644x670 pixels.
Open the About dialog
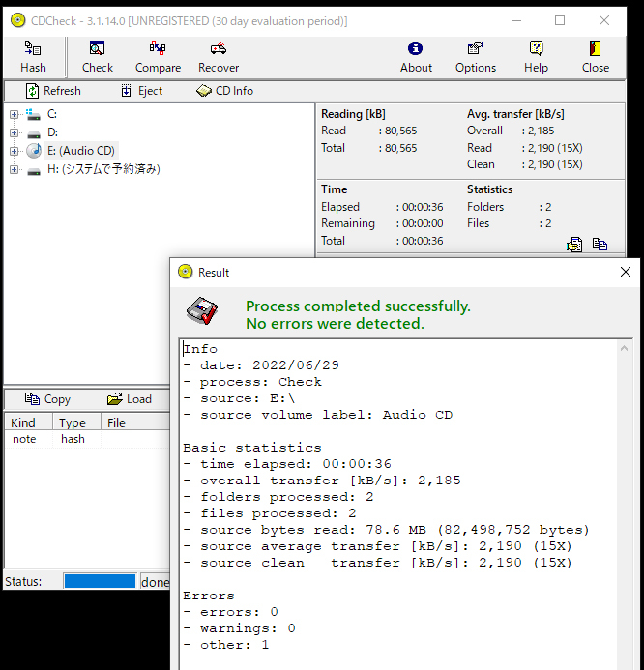[x=416, y=57]
